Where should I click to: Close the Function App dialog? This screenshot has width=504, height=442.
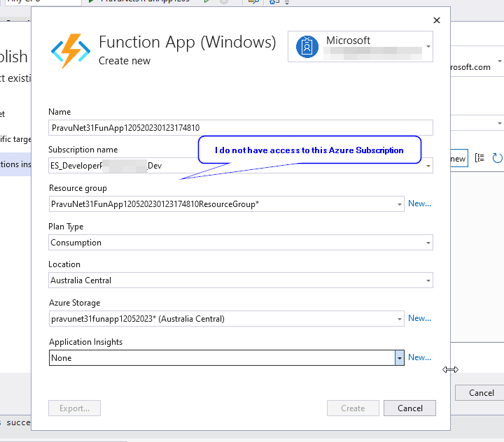[x=437, y=20]
